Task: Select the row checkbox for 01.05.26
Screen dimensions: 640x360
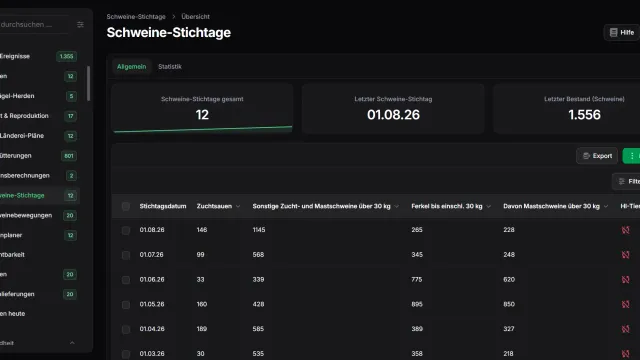Action: [126, 305]
